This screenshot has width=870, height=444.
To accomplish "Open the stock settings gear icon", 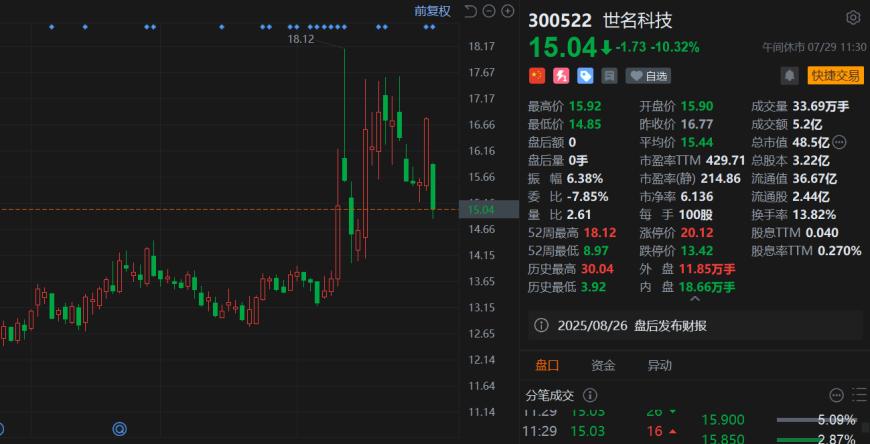I will 852,18.
